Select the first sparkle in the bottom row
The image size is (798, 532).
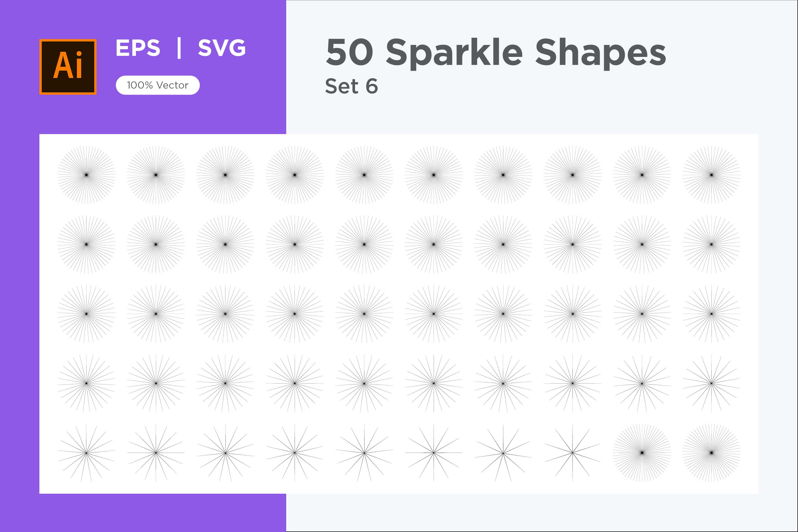click(86, 453)
